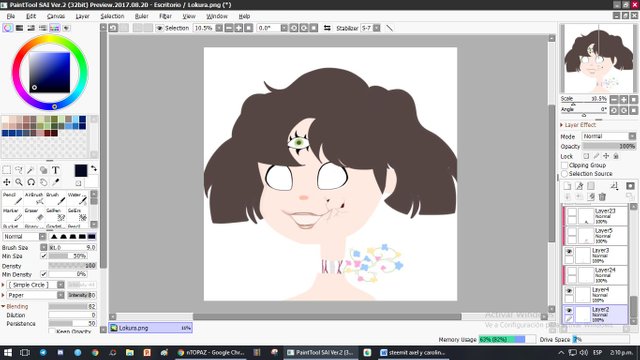
Task: Open the Ruler menu
Action: click(141, 16)
